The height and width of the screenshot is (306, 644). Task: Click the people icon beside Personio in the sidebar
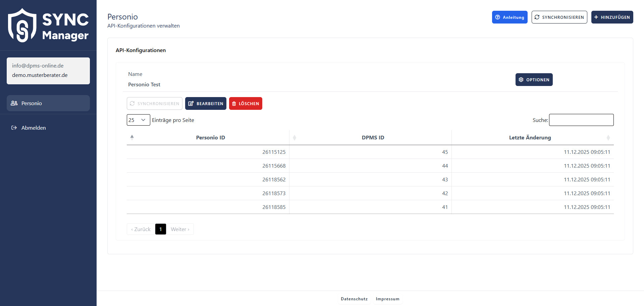click(x=14, y=103)
